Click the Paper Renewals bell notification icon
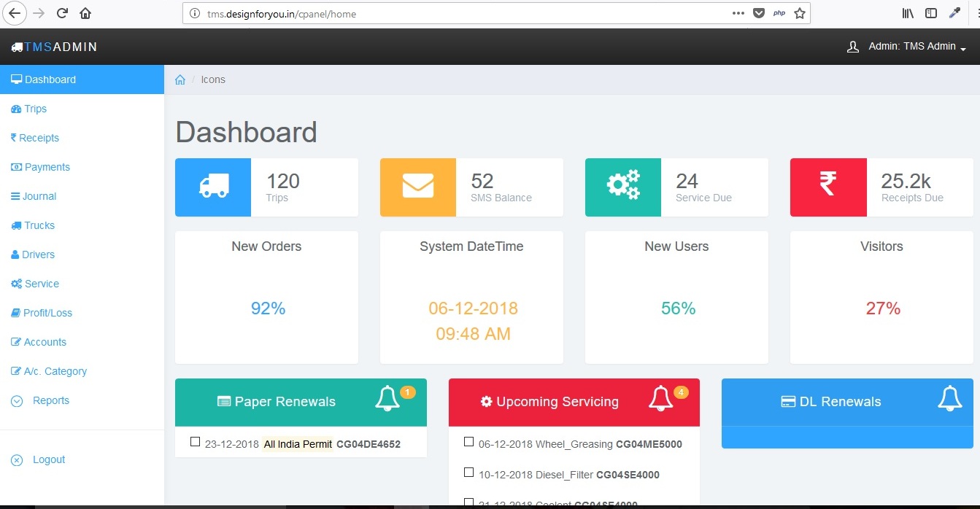Image resolution: width=980 pixels, height=509 pixels. click(x=387, y=400)
